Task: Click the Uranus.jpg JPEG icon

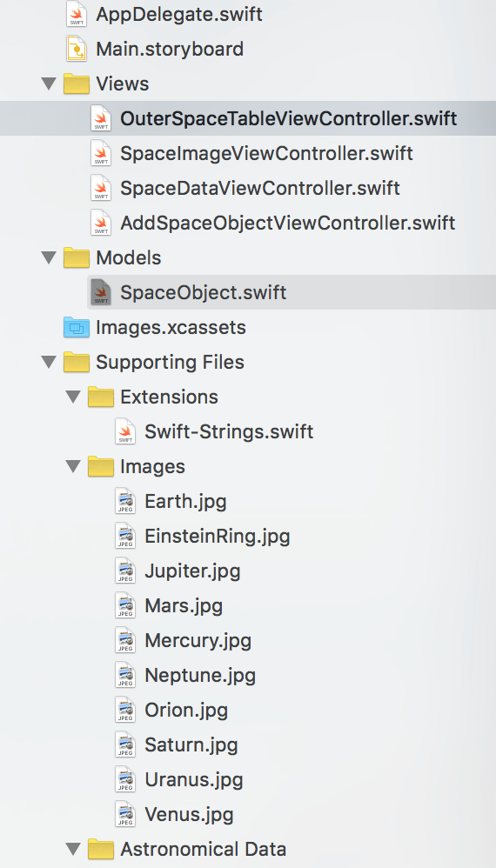Action: [x=125, y=780]
